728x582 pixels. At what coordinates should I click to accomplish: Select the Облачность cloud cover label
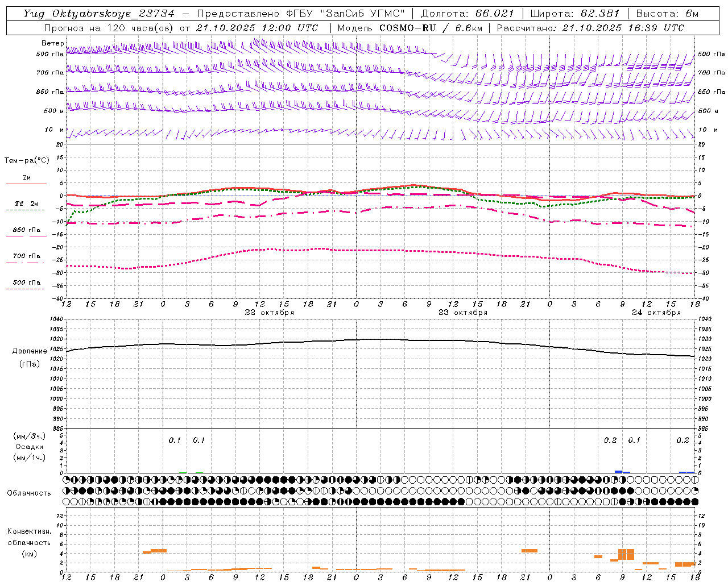[29, 493]
